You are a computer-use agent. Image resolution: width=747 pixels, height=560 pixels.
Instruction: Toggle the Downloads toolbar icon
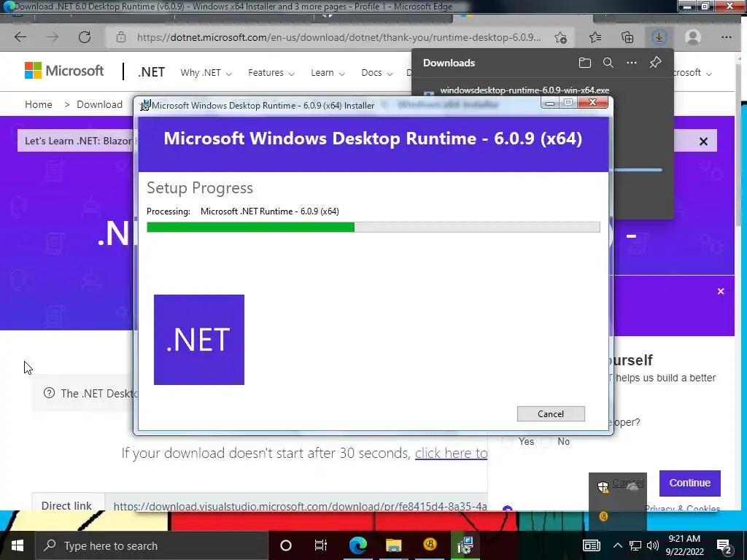tap(659, 37)
